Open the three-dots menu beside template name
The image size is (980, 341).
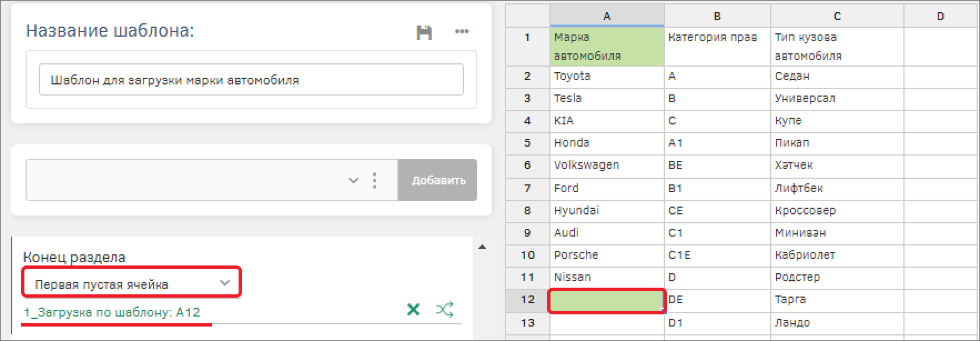pos(462,32)
